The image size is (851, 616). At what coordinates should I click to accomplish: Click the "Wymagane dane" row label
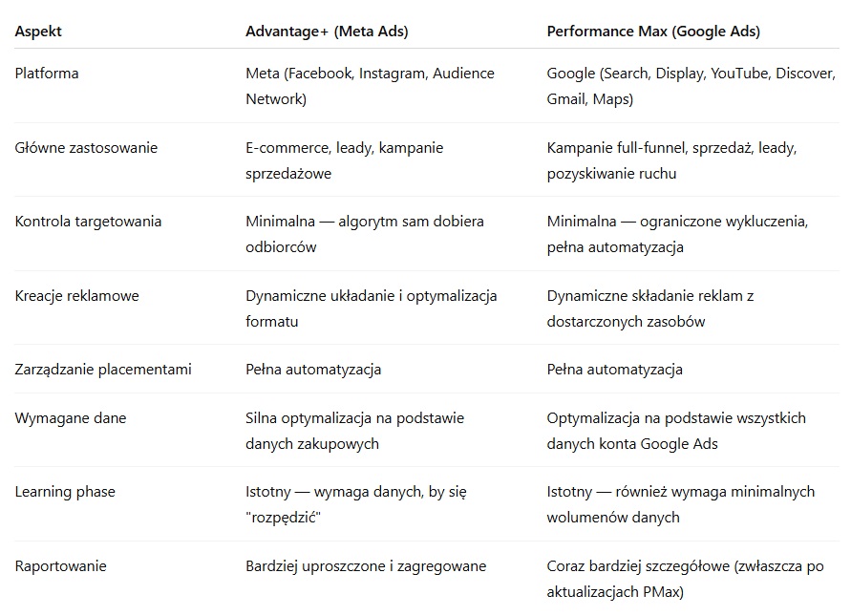(x=70, y=418)
